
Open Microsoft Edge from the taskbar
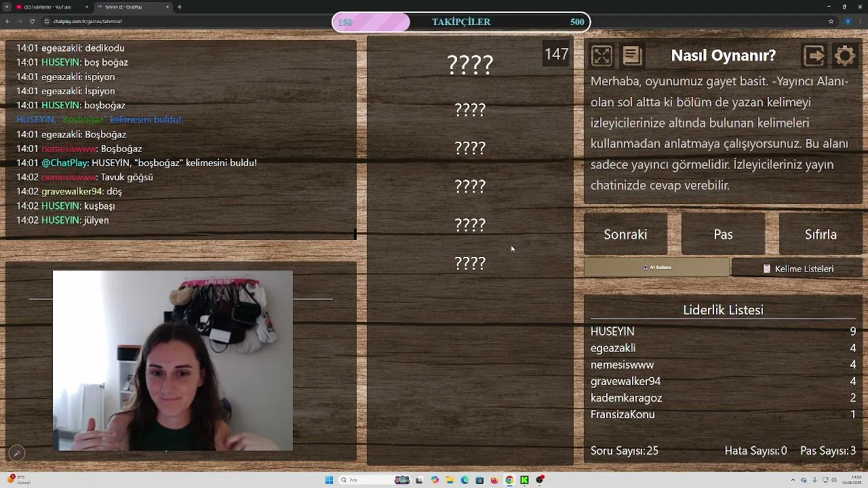coord(465,480)
